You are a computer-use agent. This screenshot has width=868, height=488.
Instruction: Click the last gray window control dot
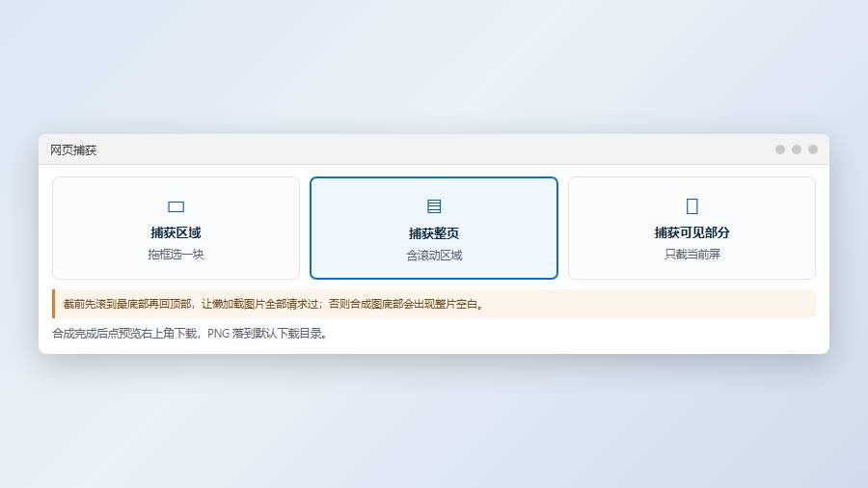tap(813, 149)
